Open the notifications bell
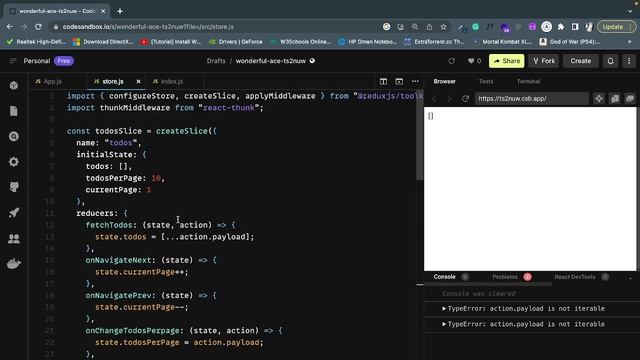This screenshot has width=640, height=360. 611,61
